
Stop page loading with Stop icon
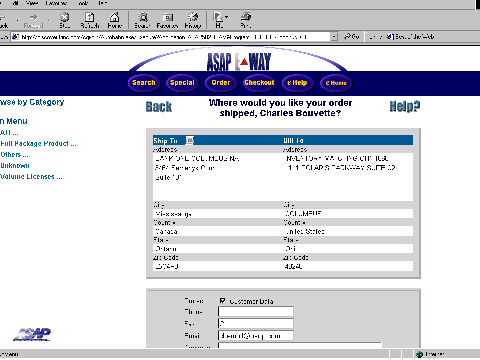tap(65, 20)
